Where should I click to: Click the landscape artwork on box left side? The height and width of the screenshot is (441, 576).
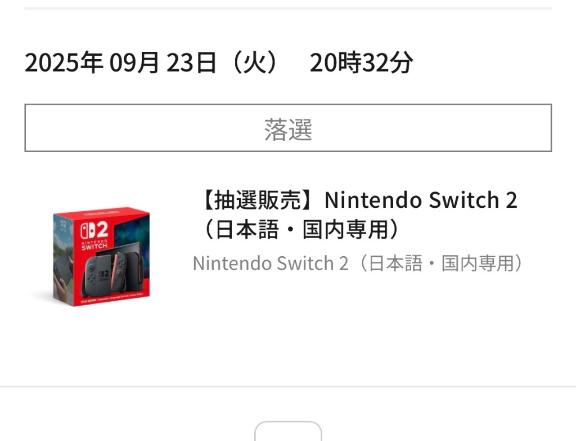coord(62,259)
